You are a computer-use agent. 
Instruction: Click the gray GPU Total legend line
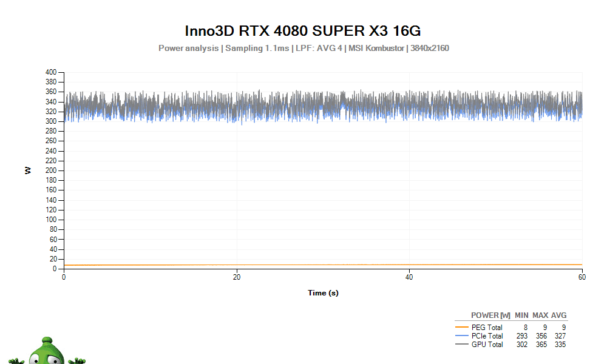(x=462, y=345)
